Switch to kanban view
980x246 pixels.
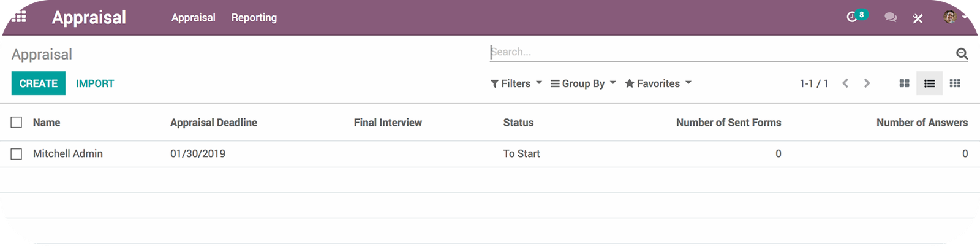click(904, 83)
